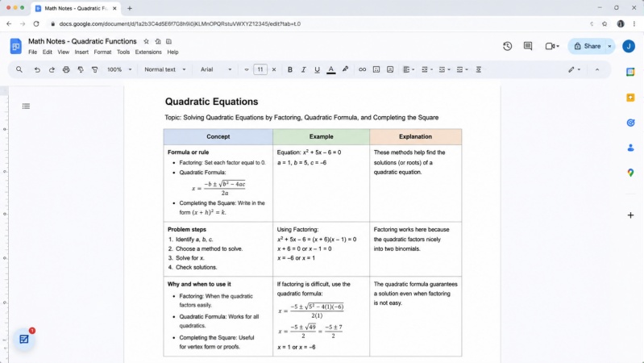Open the Google account avatar J
Image resolution: width=644 pixels, height=363 pixels.
coord(629,46)
